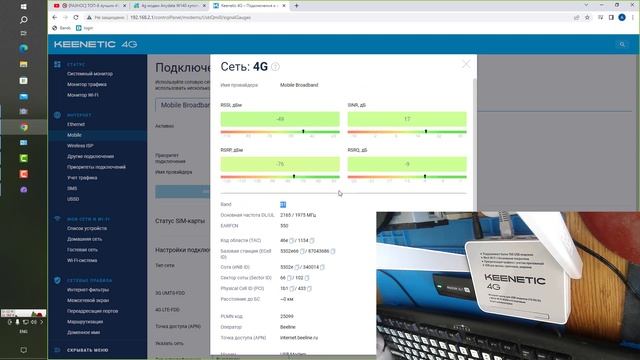Copy the Physical Cell ID 151
The height and width of the screenshot is (360, 640).
292,289
